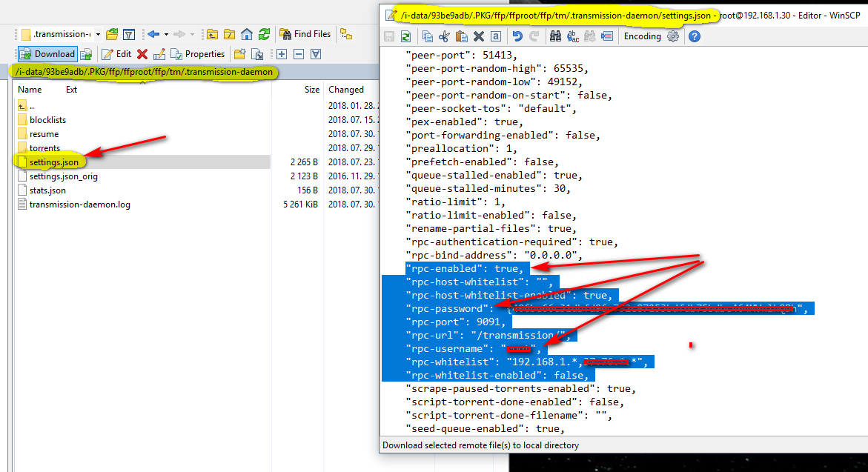Click the Select All triangle icon
The width and height of the screenshot is (868, 472).
[x=316, y=54]
